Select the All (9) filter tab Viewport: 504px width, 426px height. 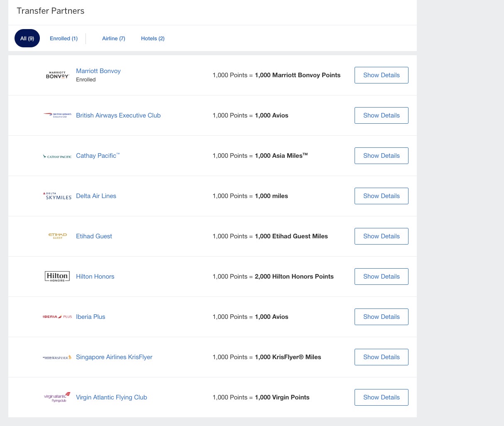(x=27, y=38)
